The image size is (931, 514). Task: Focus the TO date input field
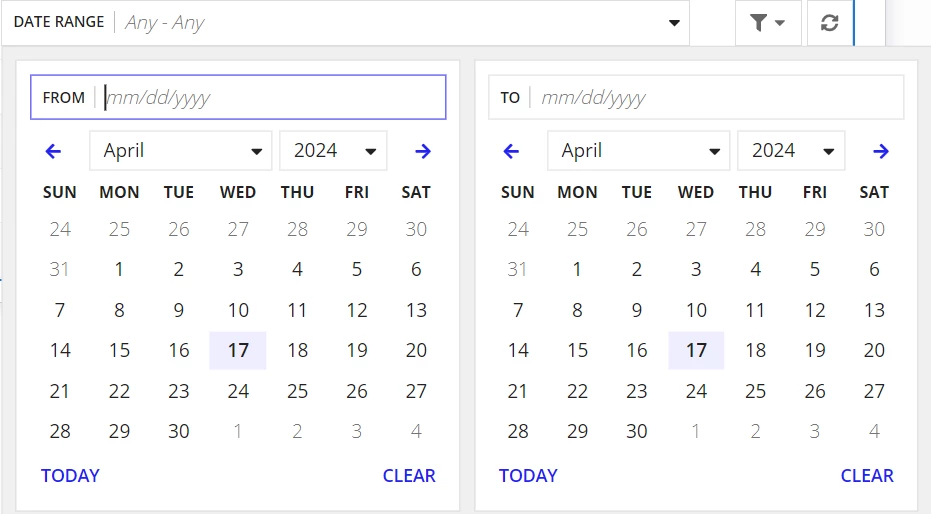[x=696, y=97]
